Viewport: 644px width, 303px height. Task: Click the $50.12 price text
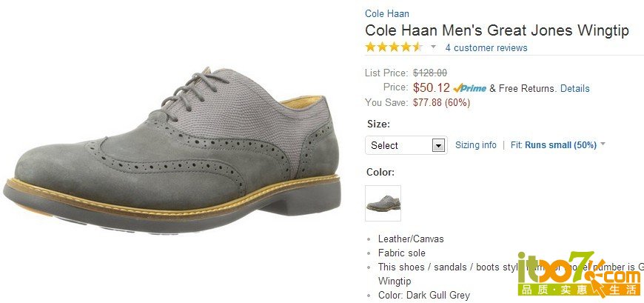432,87
